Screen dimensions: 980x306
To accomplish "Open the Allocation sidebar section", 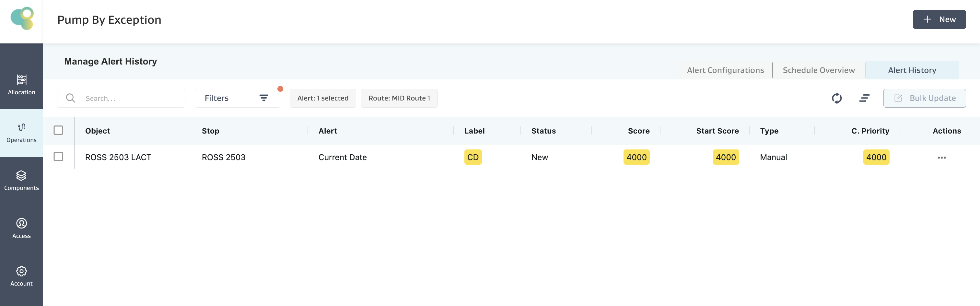I will coord(21,85).
